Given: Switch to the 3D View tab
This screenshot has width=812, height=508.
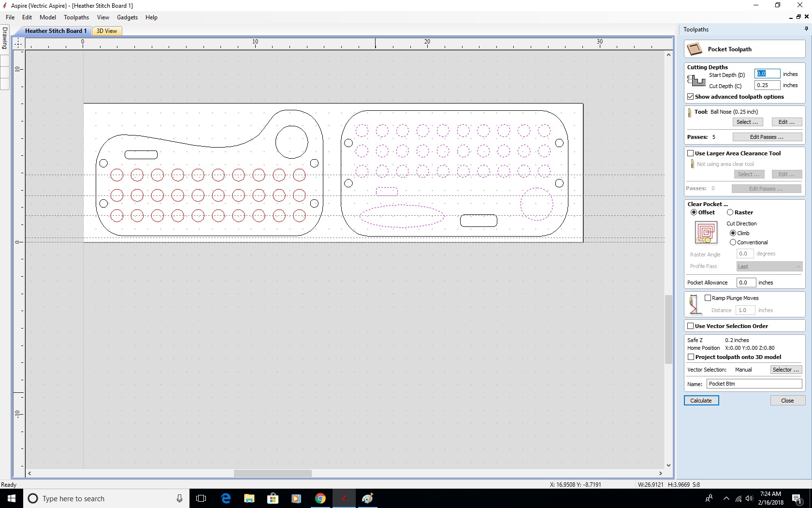Looking at the screenshot, I should (x=107, y=31).
